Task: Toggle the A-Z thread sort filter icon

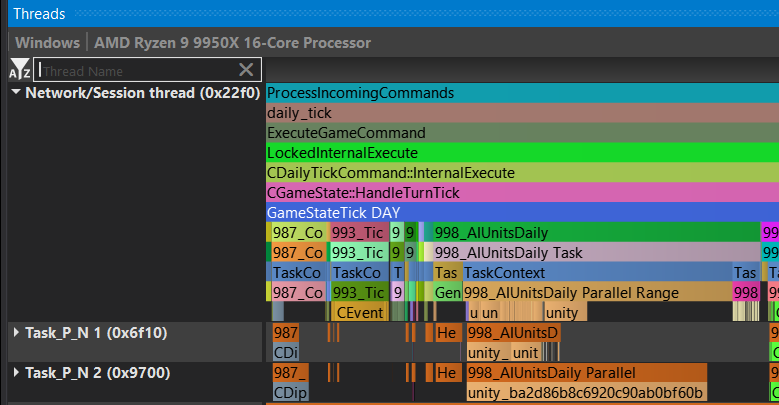Action: (x=20, y=70)
